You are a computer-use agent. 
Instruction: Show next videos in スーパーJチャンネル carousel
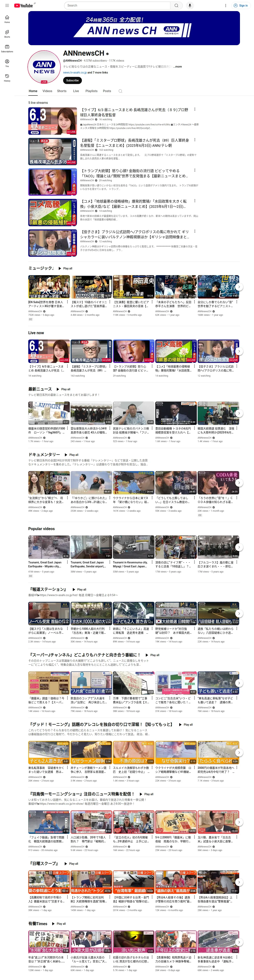(238, 683)
